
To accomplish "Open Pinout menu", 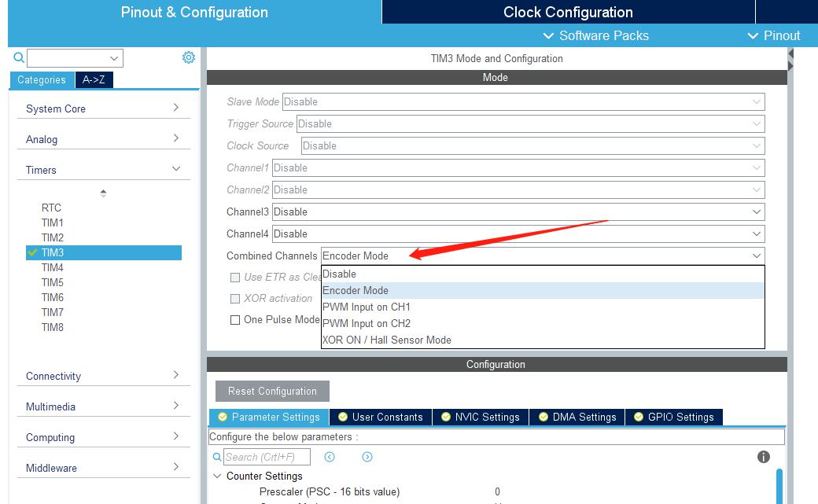I will point(774,35).
